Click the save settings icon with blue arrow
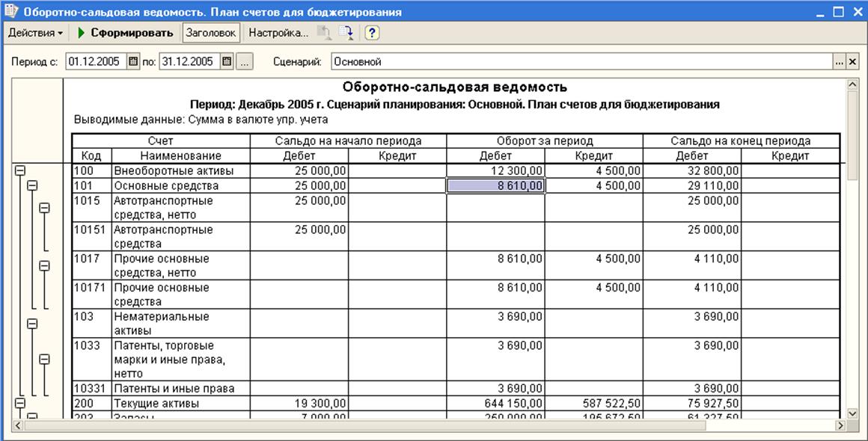 (x=346, y=33)
